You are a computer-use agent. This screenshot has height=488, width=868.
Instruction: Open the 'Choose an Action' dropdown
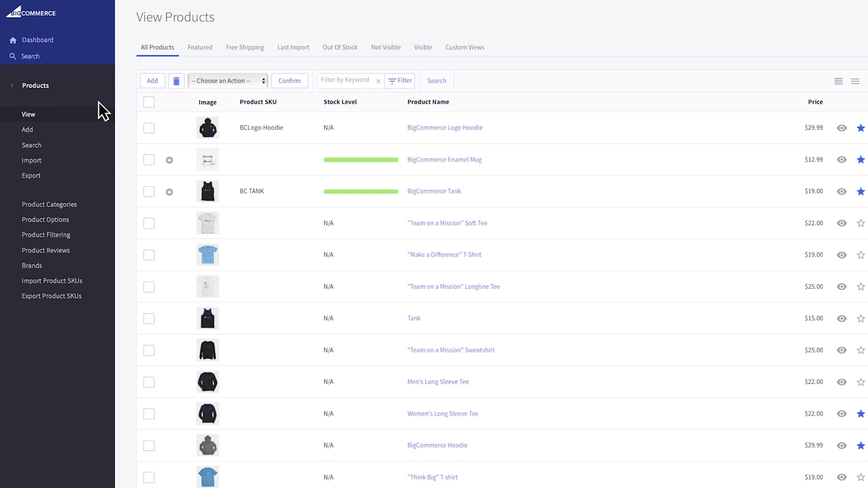[x=227, y=80]
